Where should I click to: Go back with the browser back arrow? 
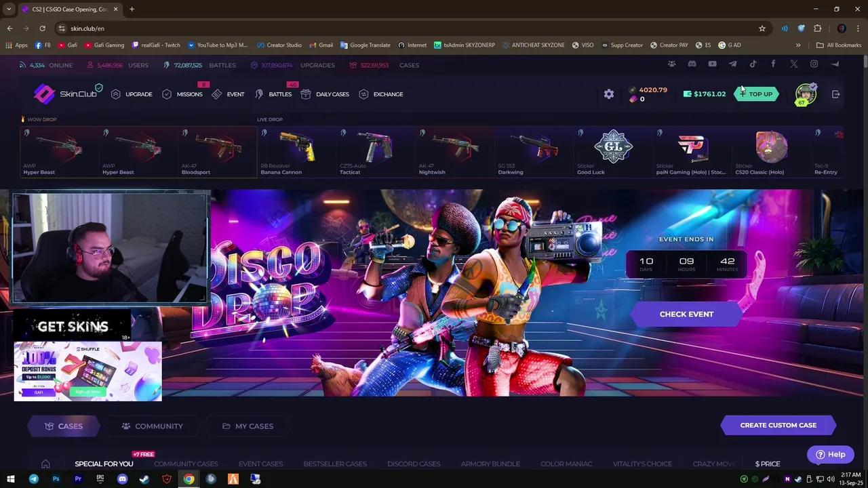coord(9,28)
